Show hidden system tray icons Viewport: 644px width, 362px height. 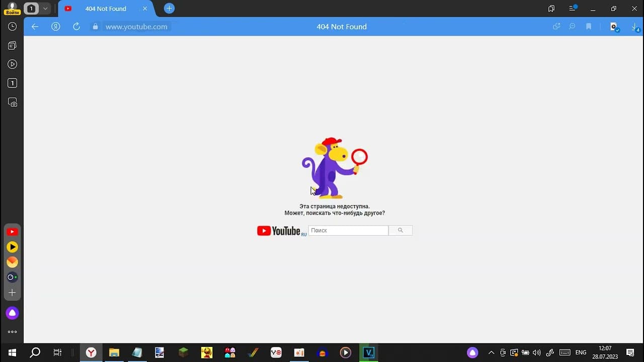pos(491,352)
